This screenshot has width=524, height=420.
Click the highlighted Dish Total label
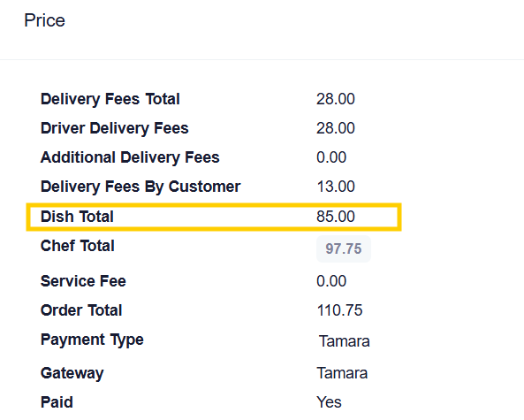[x=77, y=217]
